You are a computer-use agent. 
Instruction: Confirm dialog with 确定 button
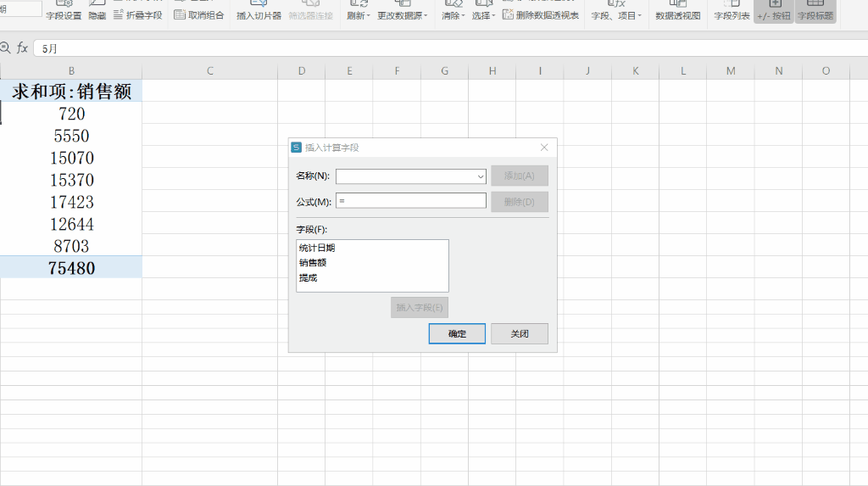pos(457,333)
